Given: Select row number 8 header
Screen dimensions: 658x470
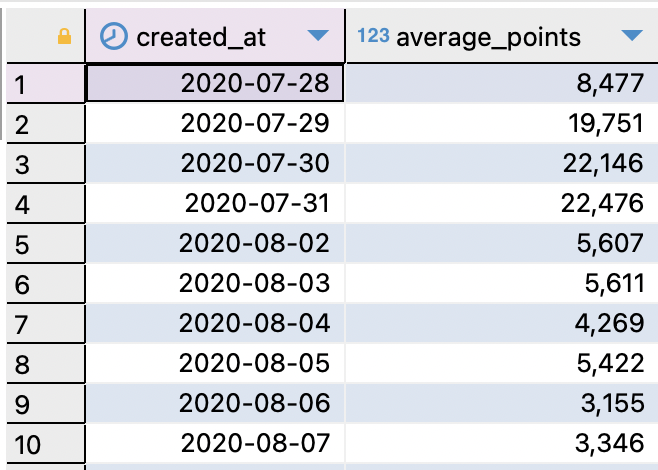Looking at the screenshot, I should (x=46, y=363).
